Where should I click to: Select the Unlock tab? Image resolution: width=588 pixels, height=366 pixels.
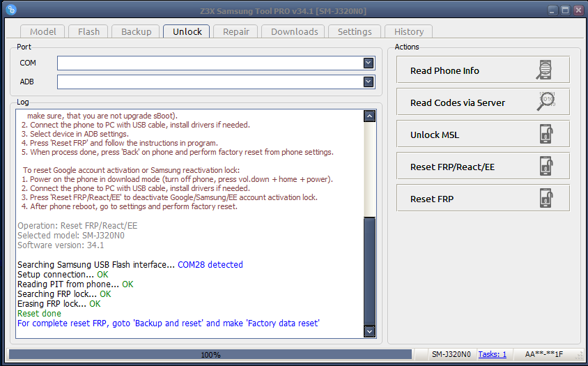coord(187,31)
